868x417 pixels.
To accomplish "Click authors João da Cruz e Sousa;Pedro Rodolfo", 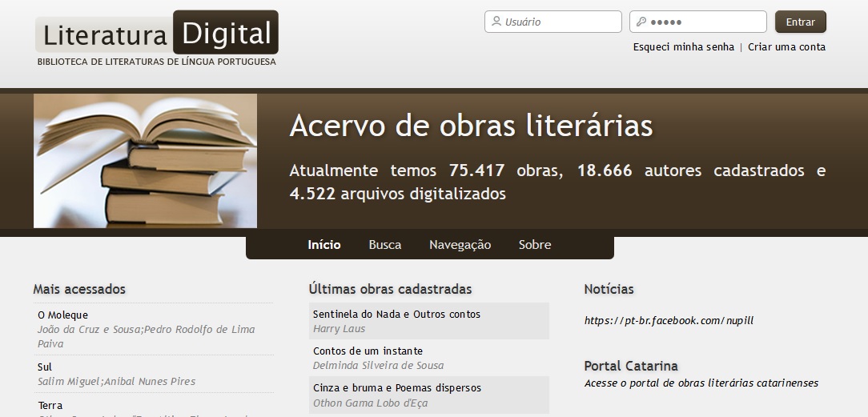I will point(147,336).
